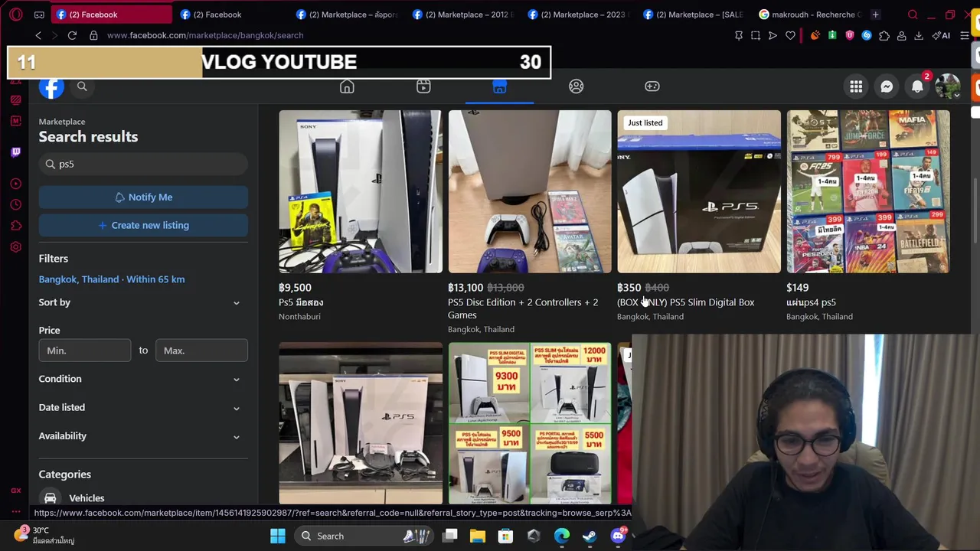Add page to bookmarks heart icon
980x551 pixels.
[x=790, y=35]
